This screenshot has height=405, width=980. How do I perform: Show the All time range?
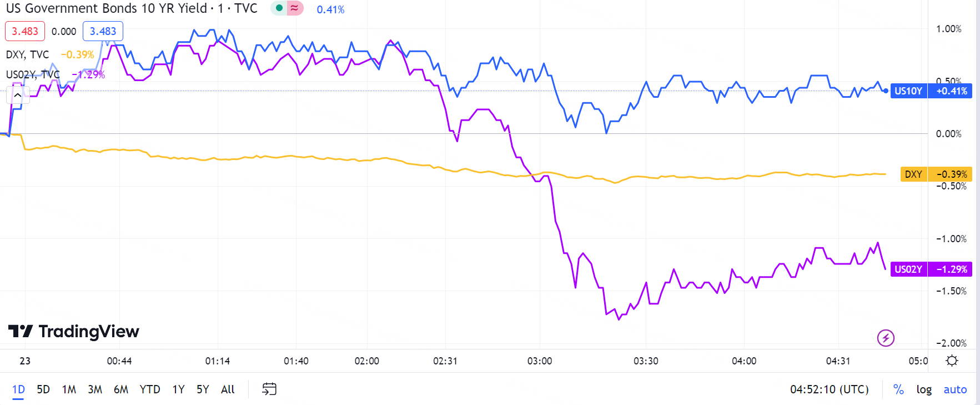click(x=228, y=389)
